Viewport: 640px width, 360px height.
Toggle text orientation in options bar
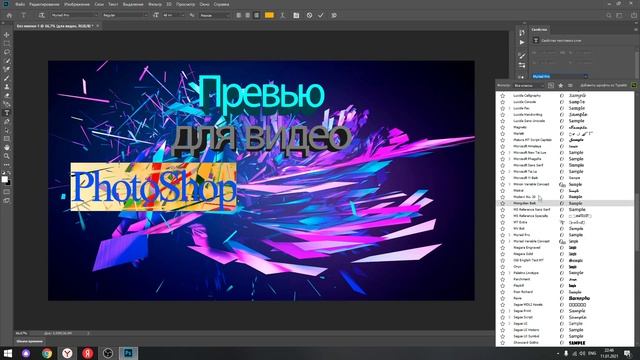(41, 15)
